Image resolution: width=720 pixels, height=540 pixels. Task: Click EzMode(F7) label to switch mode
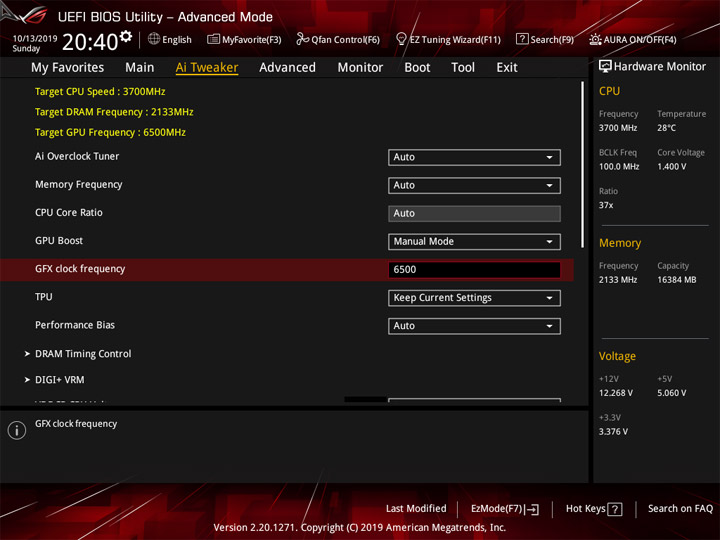click(496, 509)
